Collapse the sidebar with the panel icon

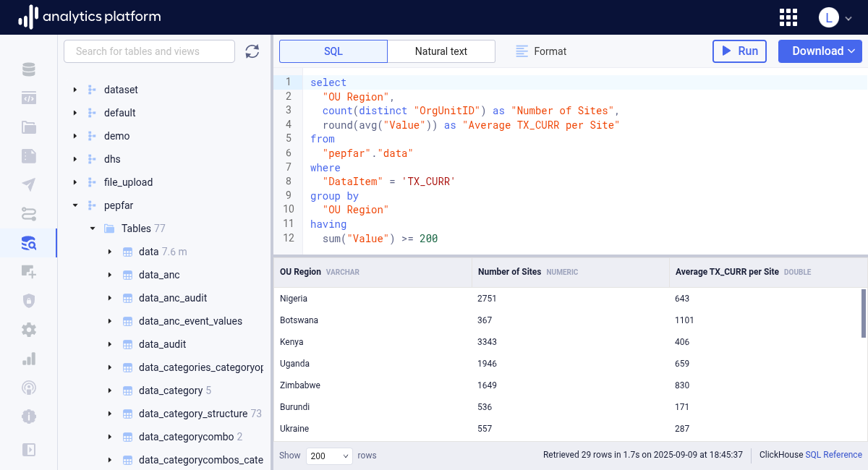click(28, 449)
